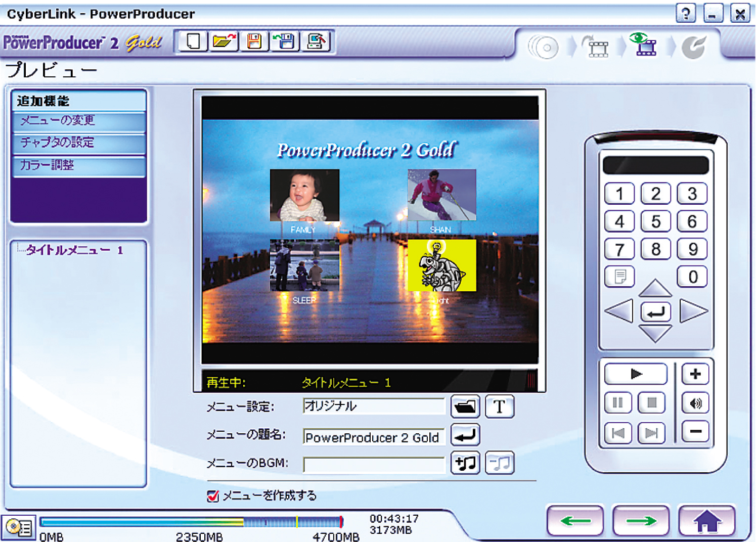Create a new project via blank-page icon
This screenshot has width=756, height=542.
coord(193,41)
